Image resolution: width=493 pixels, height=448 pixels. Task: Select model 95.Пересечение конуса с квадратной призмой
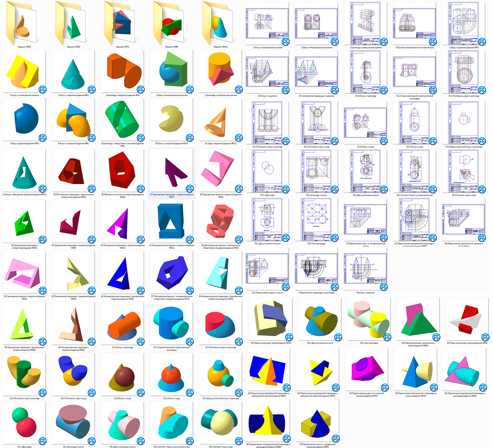[317, 421]
